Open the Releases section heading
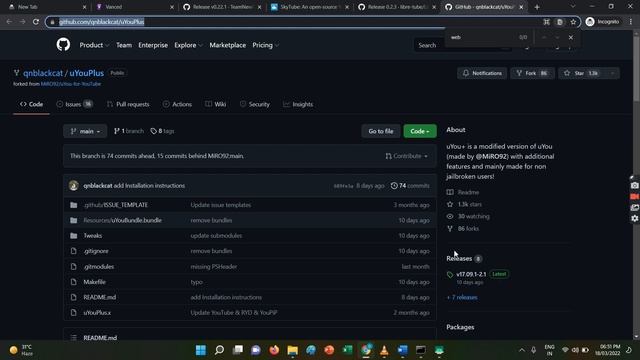640x360 pixels. click(x=459, y=259)
